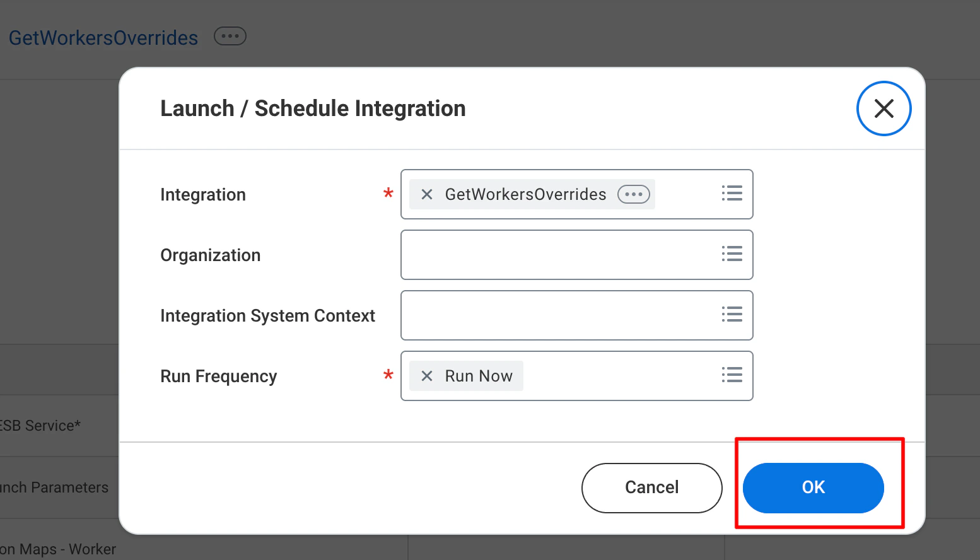Click the ESB Service row label
980x560 pixels.
click(40, 426)
